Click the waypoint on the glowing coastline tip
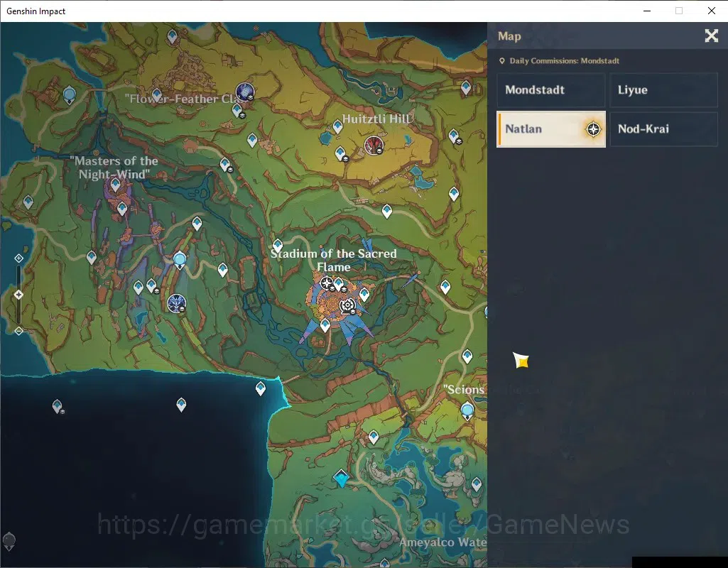Screen dimensions: 728x568 (x=261, y=388)
